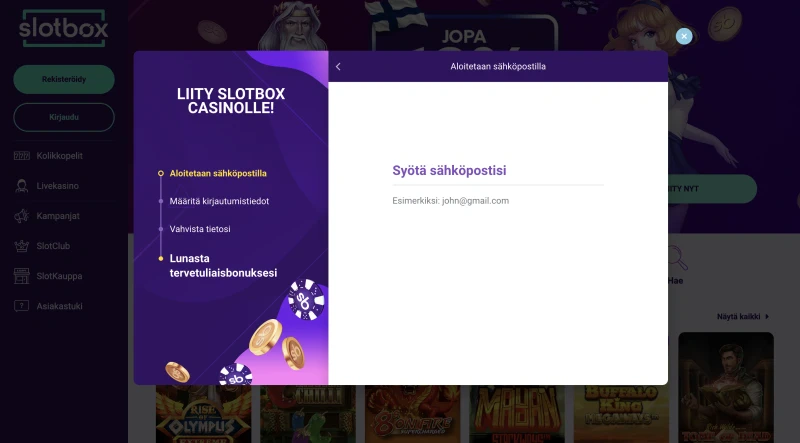
Task: Go back using the modal header arrow
Action: [x=338, y=67]
